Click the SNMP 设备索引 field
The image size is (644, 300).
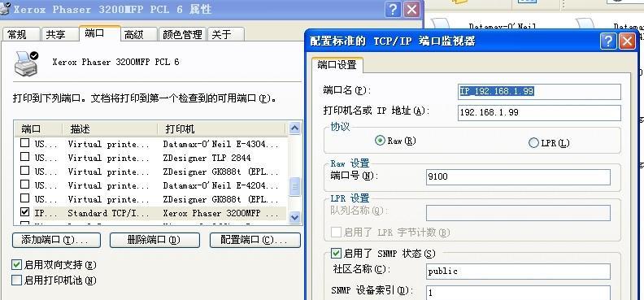[x=518, y=293]
